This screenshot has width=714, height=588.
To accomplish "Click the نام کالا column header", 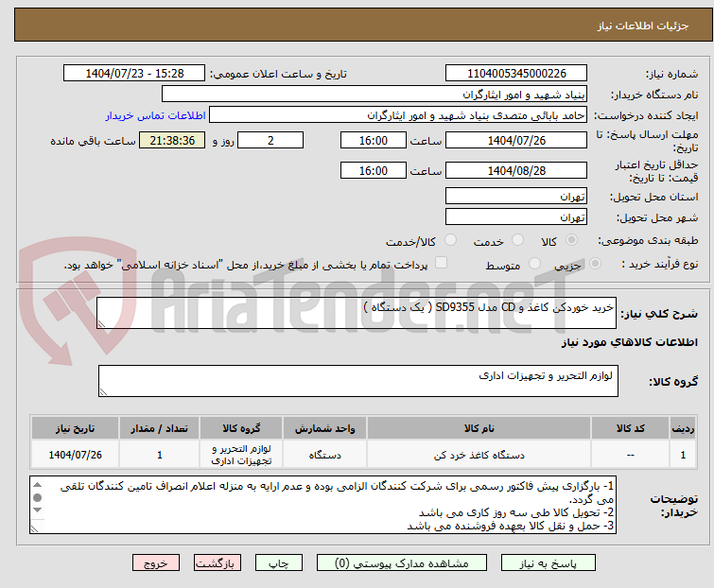I will tap(479, 428).
